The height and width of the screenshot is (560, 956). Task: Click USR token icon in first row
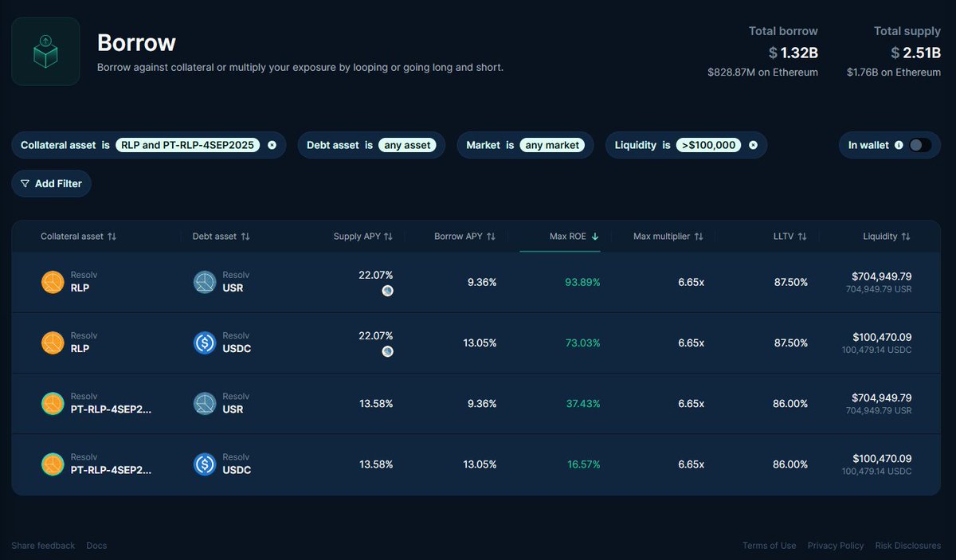[x=205, y=282]
